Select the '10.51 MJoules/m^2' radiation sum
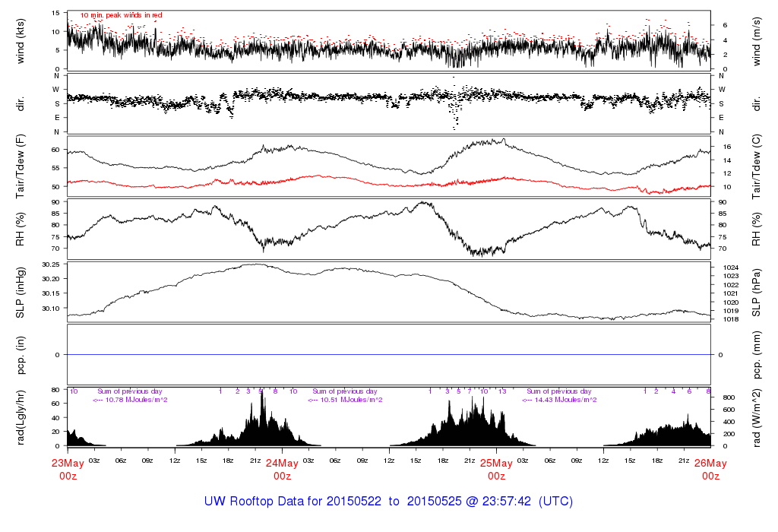 coord(351,400)
